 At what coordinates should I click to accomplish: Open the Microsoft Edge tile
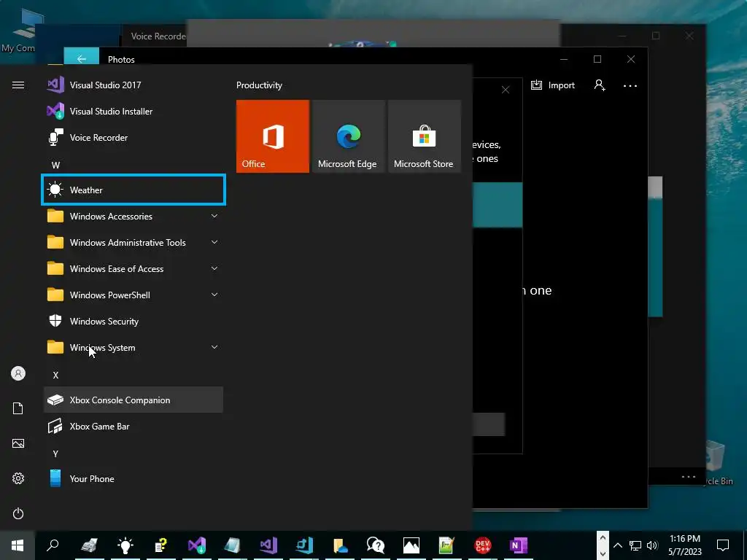(x=348, y=136)
